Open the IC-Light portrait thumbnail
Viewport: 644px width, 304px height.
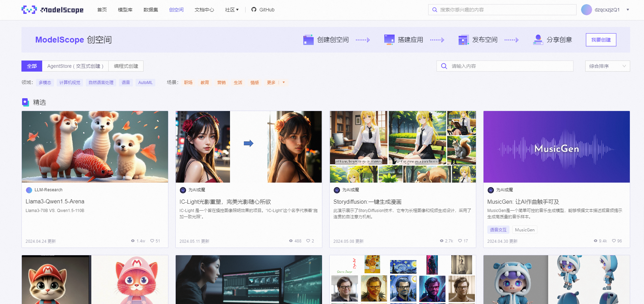(249, 147)
